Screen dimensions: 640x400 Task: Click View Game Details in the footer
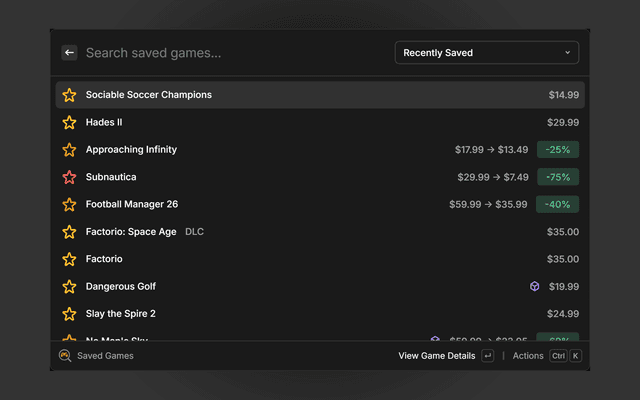(437, 356)
